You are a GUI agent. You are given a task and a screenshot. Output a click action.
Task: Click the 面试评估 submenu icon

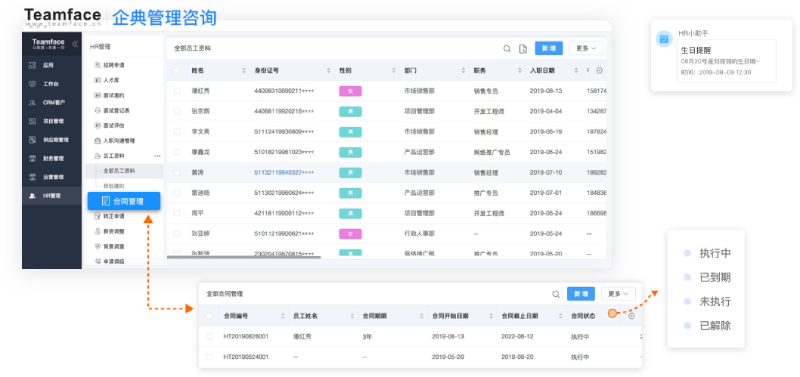coord(98,125)
